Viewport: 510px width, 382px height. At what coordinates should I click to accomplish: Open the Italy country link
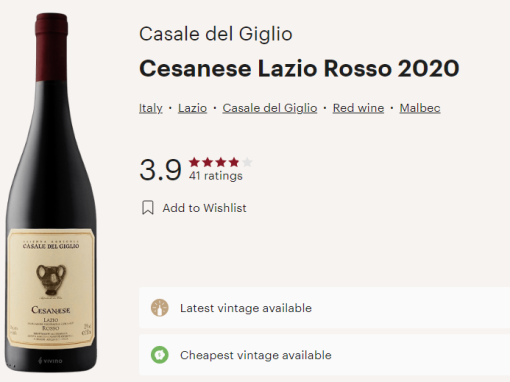(x=151, y=108)
